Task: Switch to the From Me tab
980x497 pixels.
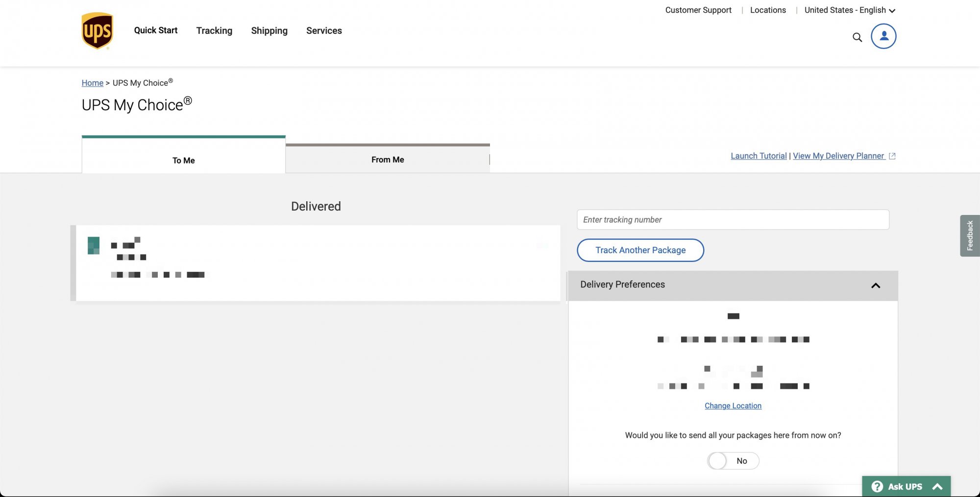Action: coord(388,159)
